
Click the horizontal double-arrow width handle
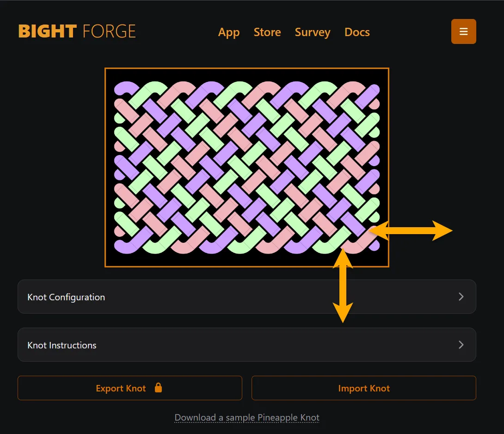411,230
